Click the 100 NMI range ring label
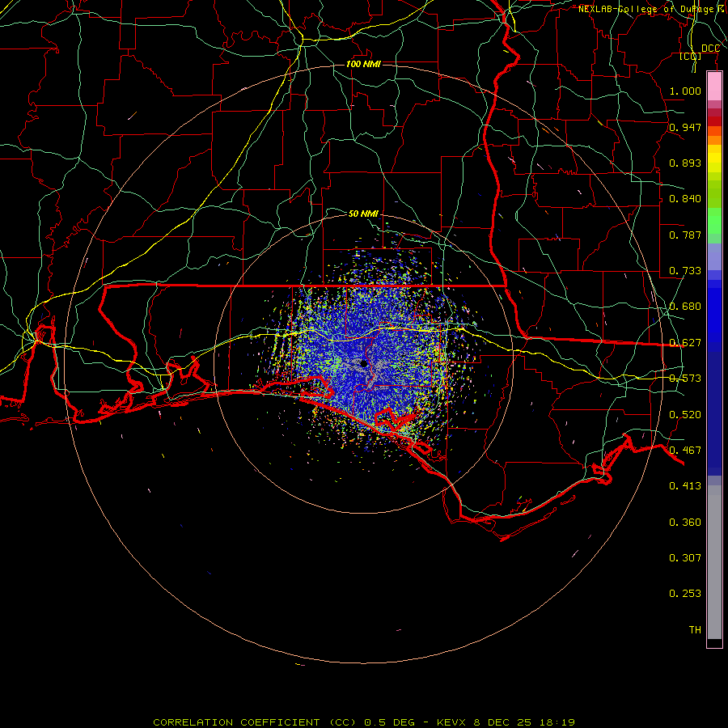The height and width of the screenshot is (728, 728). coord(363,64)
